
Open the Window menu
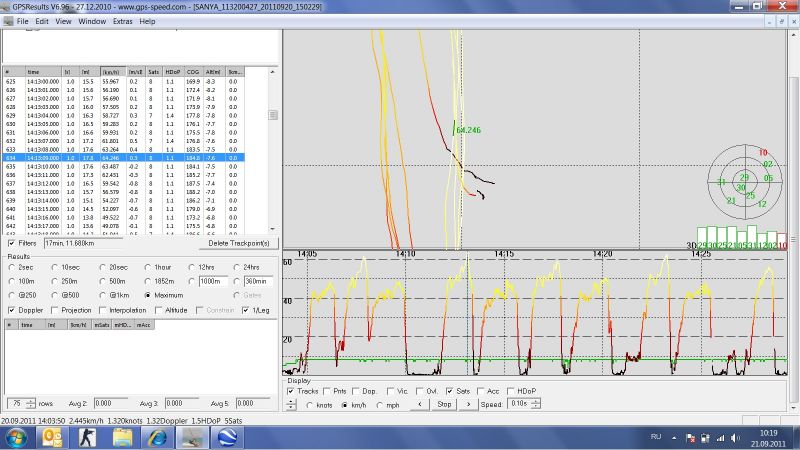[x=92, y=21]
